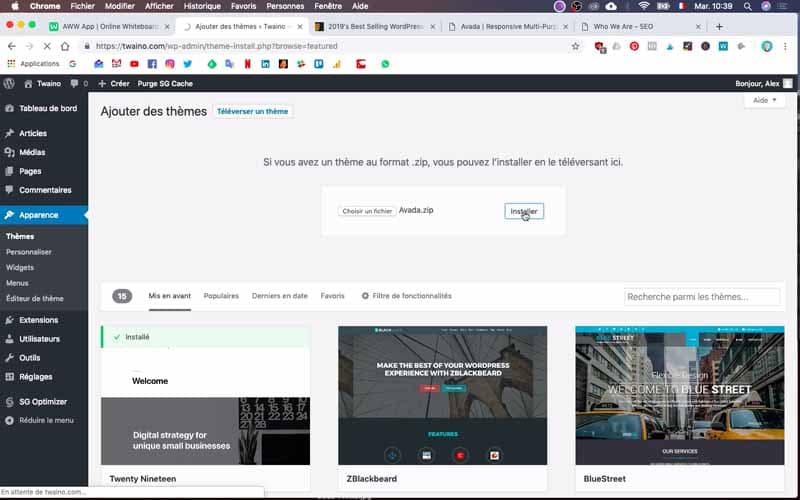Viewport: 800px width, 500px height.
Task: Open Utilisateurs in the sidebar
Action: pos(44,339)
